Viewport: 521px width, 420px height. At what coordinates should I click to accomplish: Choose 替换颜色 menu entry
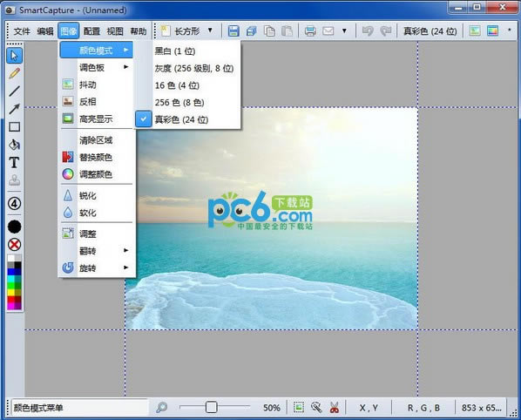tap(97, 157)
